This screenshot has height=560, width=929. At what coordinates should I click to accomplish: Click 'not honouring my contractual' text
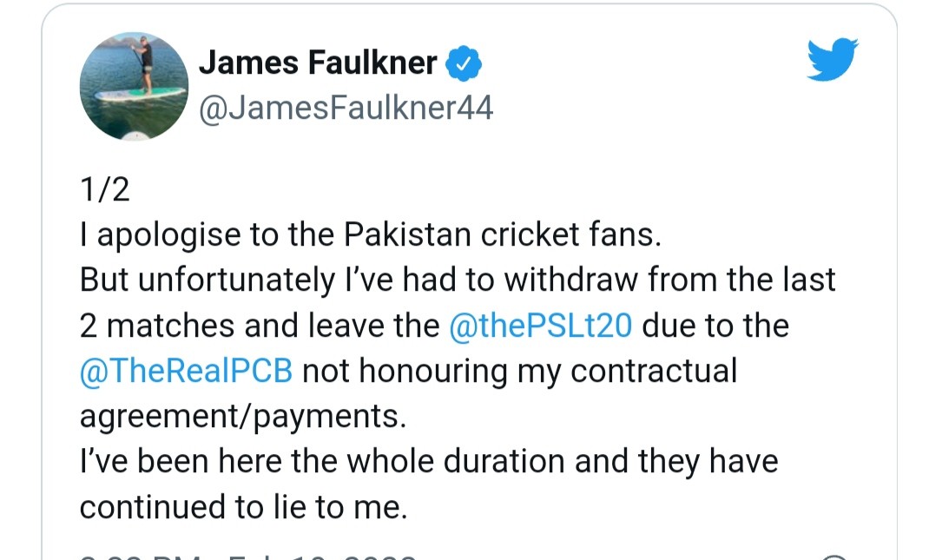(x=519, y=371)
